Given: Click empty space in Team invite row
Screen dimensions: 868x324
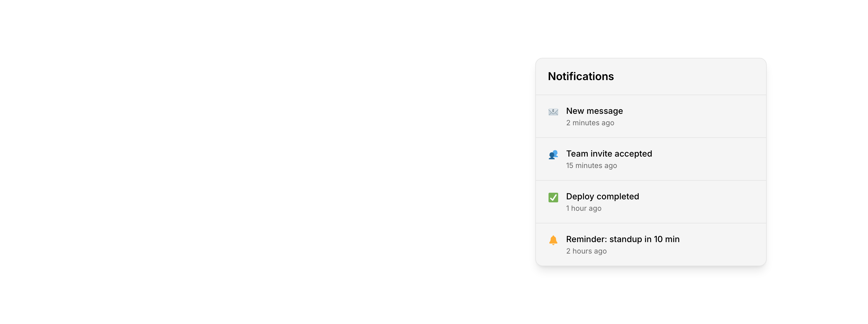Looking at the screenshot, I should click(714, 159).
